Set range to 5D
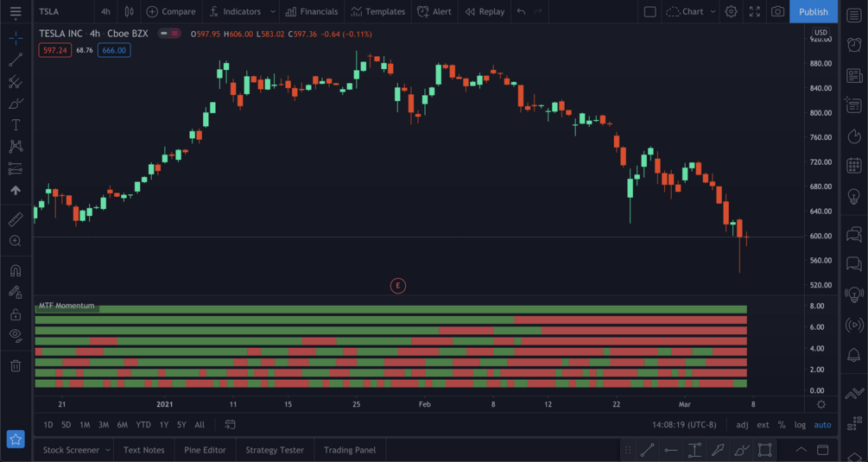The image size is (868, 462). tap(66, 425)
